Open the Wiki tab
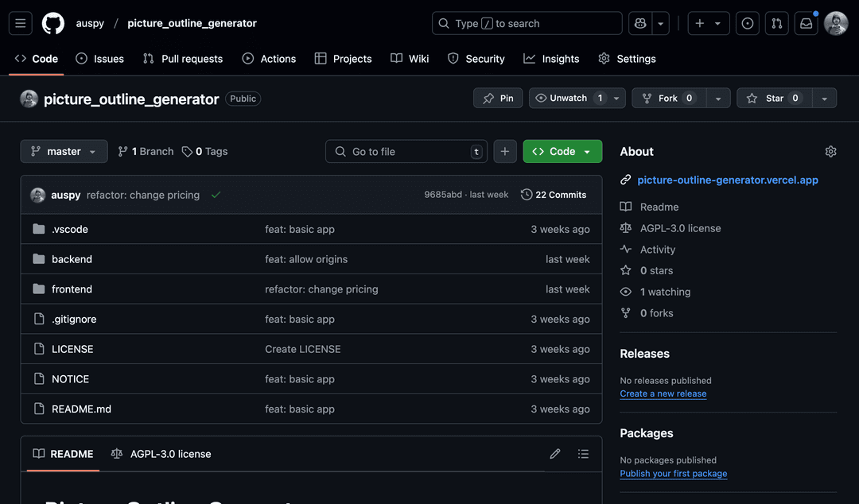 point(410,59)
